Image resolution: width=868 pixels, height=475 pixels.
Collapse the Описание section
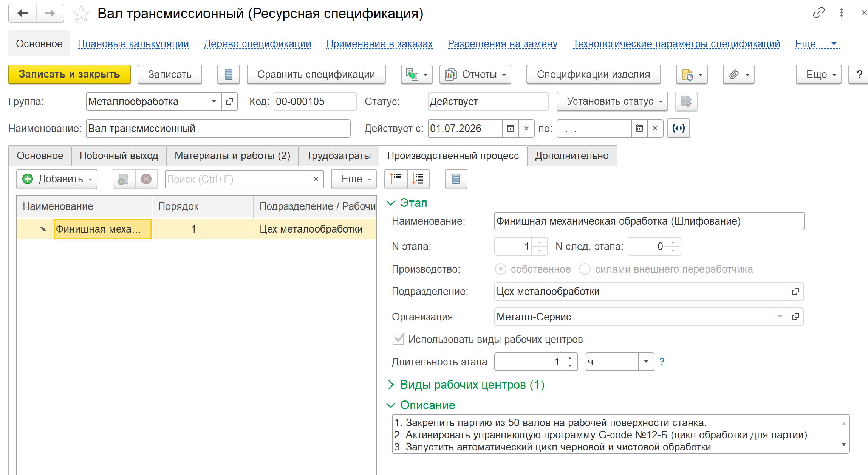(x=391, y=405)
